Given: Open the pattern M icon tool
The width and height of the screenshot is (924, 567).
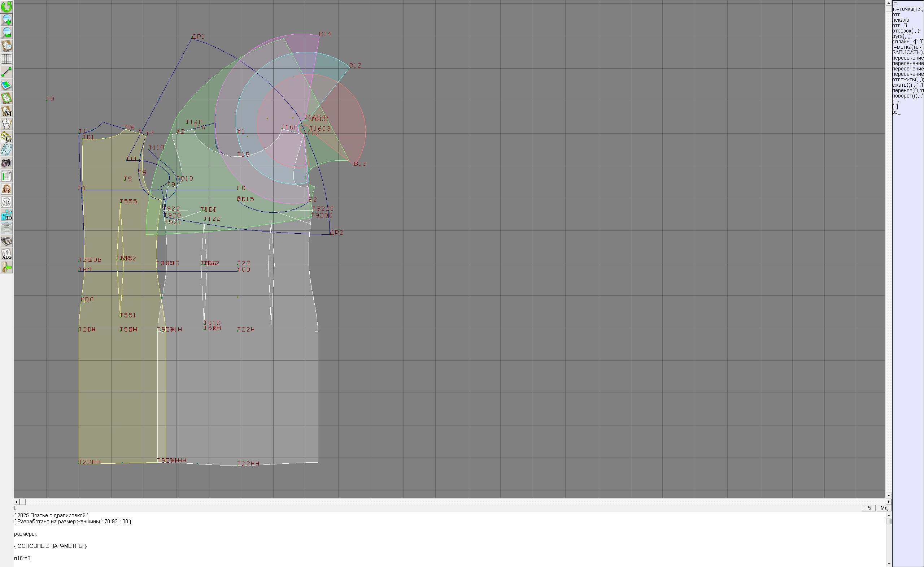Looking at the screenshot, I should (6, 111).
